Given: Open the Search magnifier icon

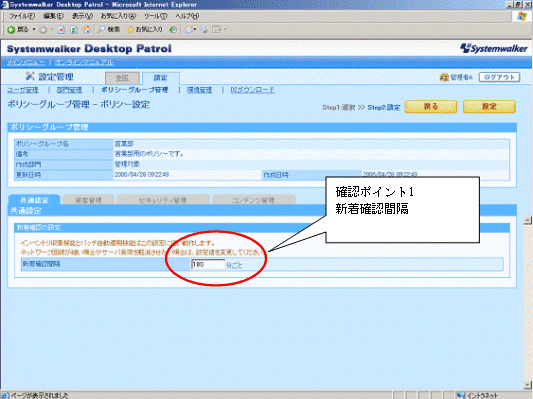Looking at the screenshot, I should coord(100,30).
